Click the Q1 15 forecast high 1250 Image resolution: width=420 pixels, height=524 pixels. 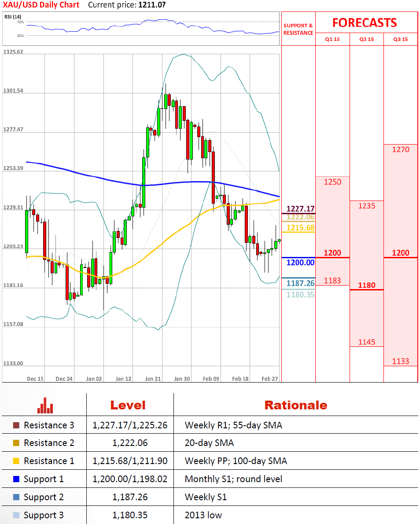tap(332, 182)
